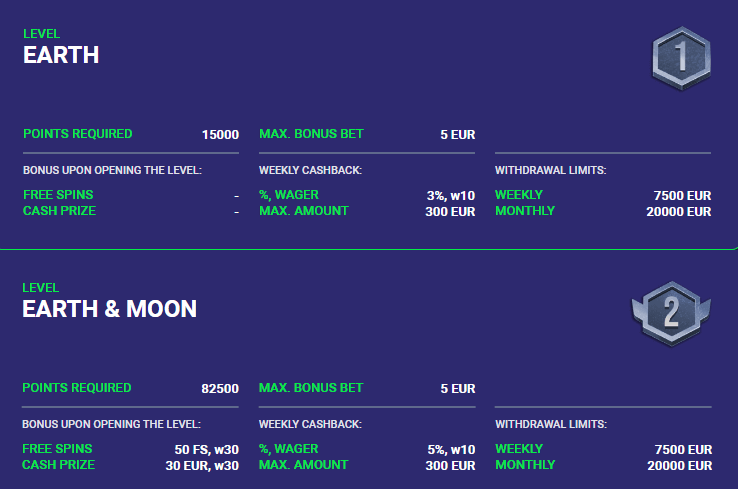Click the 82500 points value
This screenshot has height=489, width=738.
(x=220, y=389)
